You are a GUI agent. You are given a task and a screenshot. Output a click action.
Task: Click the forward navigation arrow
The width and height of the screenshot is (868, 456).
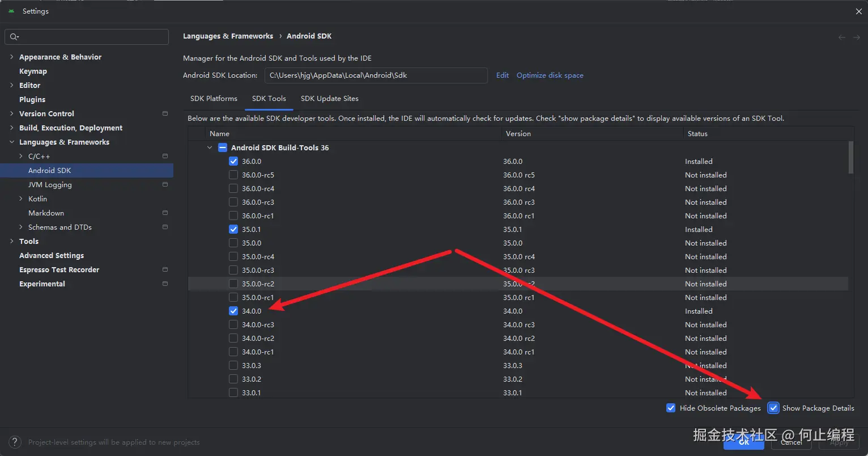tap(857, 37)
